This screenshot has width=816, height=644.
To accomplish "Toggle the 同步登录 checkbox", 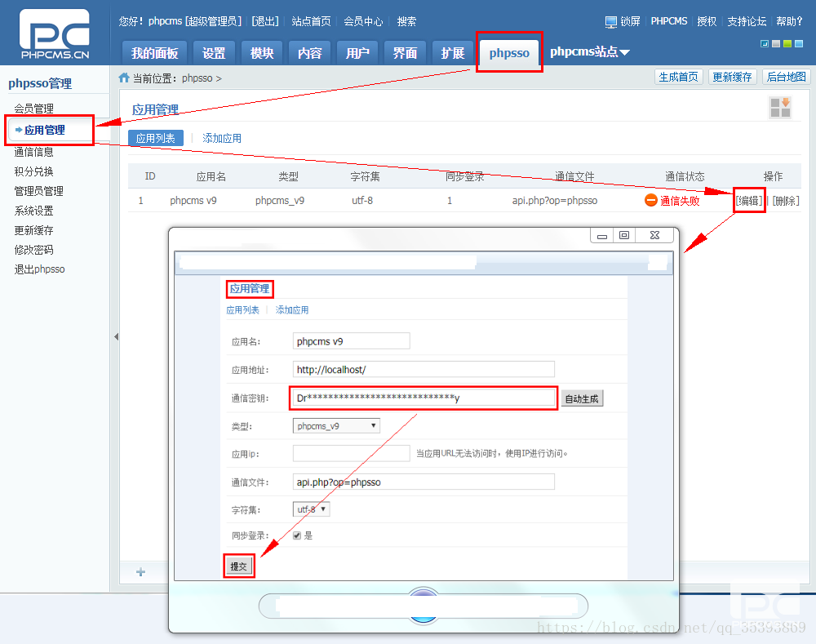I will (x=297, y=535).
